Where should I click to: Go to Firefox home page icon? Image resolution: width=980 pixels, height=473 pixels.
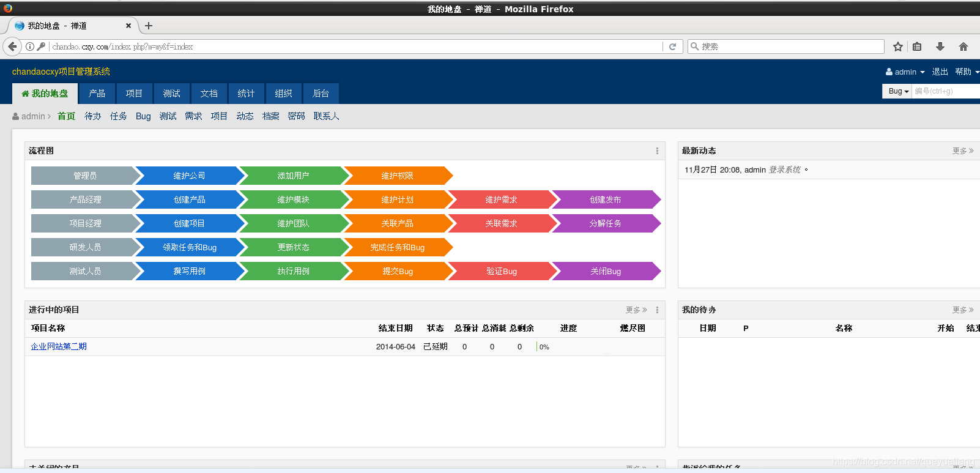963,47
